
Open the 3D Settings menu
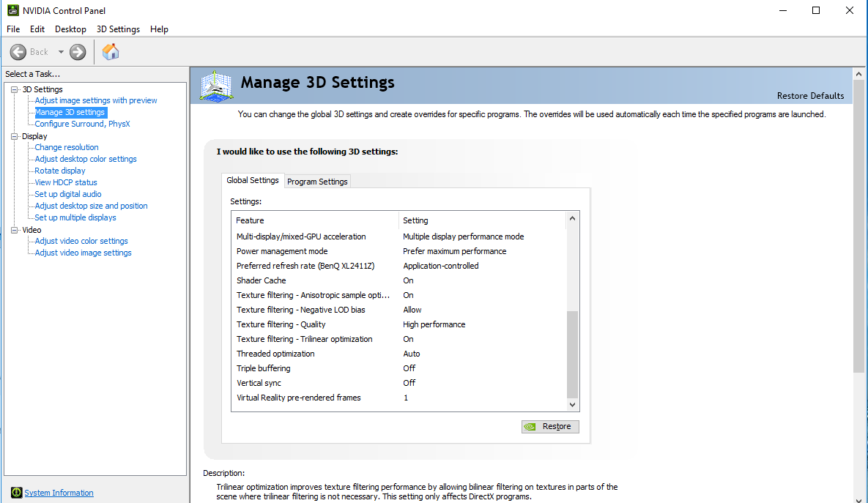click(118, 29)
